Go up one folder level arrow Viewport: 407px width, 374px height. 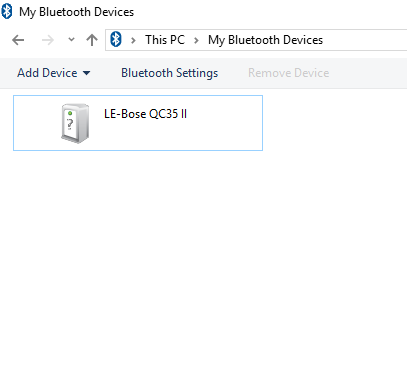click(92, 40)
